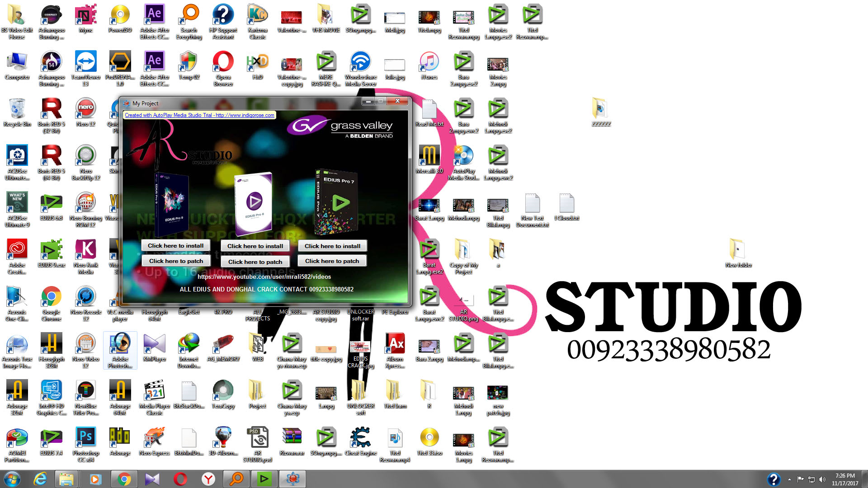Click patch button under EDIUS Pro 7 box

pyautogui.click(x=332, y=261)
